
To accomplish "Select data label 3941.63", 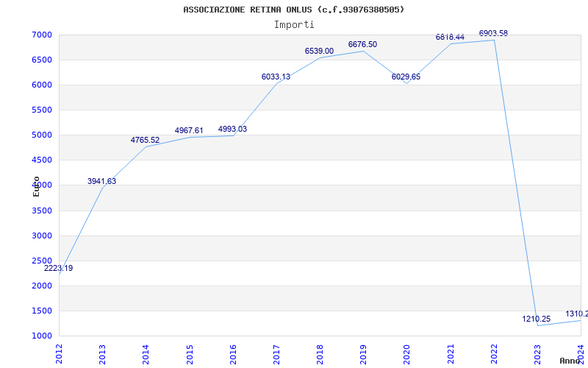I will click(102, 181).
